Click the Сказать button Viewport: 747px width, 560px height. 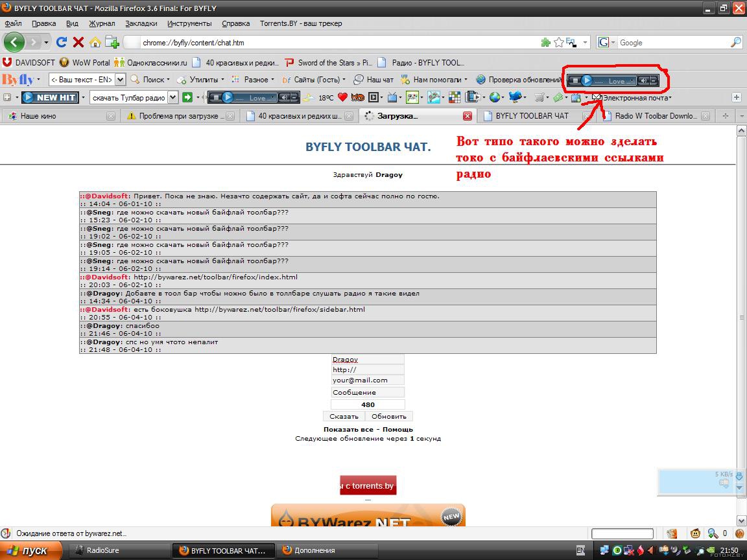pos(344,416)
